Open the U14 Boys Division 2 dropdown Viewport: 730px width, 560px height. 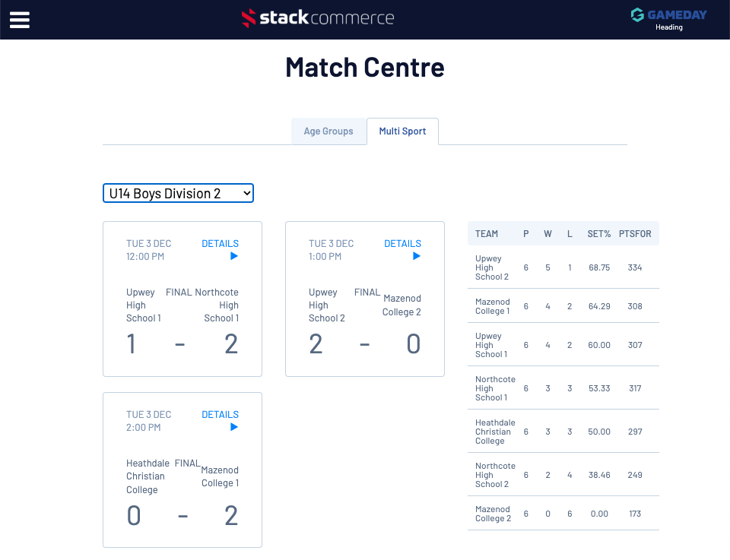point(178,194)
